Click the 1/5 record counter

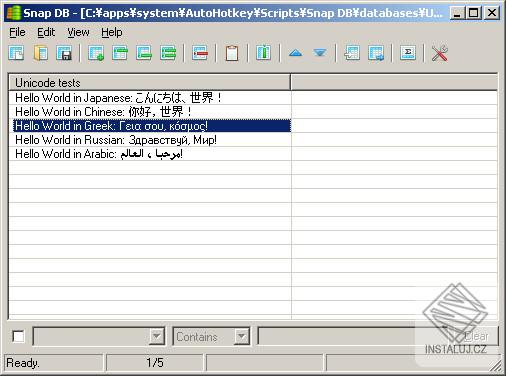[x=155, y=363]
